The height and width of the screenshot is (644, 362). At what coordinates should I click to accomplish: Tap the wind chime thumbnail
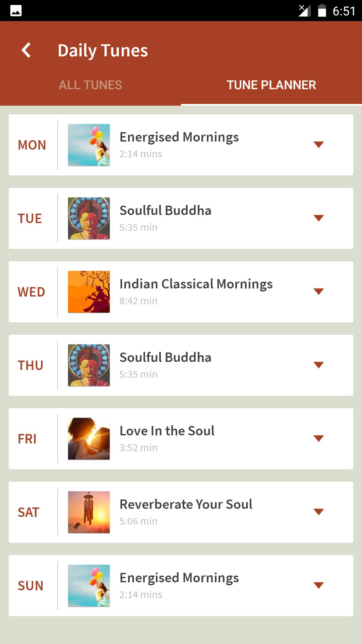coord(89,512)
